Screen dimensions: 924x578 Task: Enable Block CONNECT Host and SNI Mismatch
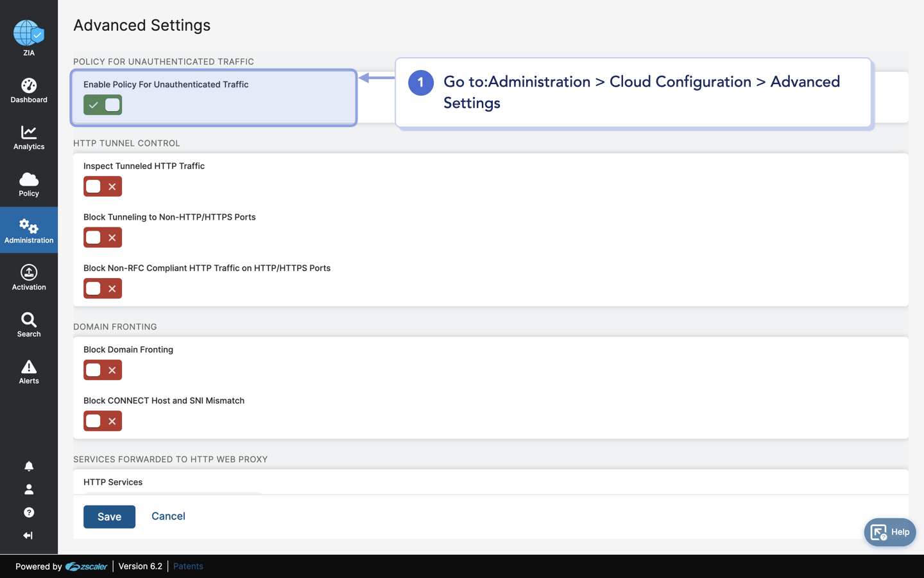tap(102, 421)
